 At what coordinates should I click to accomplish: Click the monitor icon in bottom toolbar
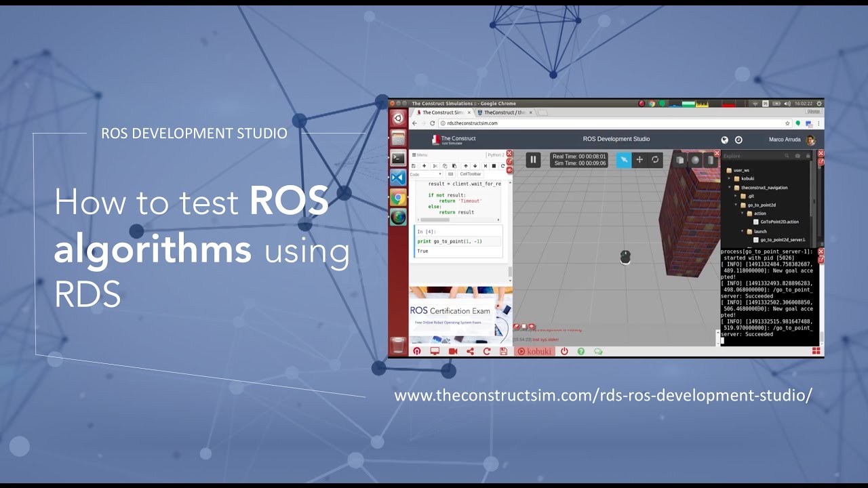(435, 351)
